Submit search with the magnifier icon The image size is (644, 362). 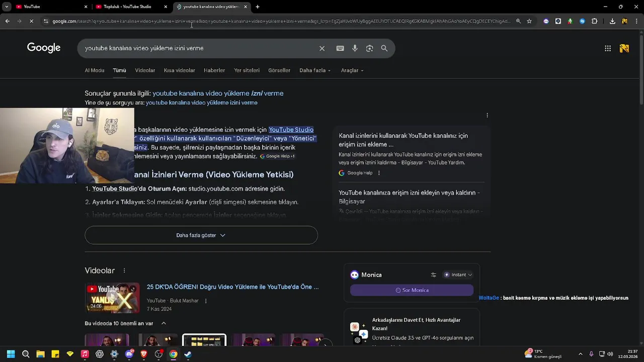pyautogui.click(x=384, y=48)
